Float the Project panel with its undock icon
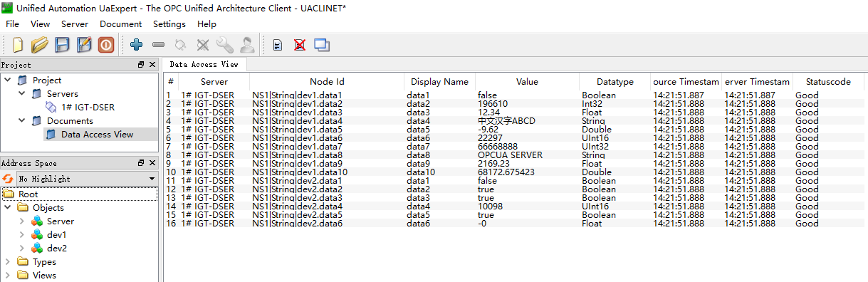 pyautogui.click(x=141, y=65)
